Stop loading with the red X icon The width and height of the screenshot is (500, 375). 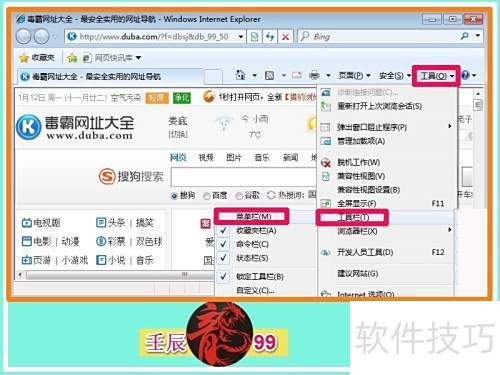click(285, 37)
